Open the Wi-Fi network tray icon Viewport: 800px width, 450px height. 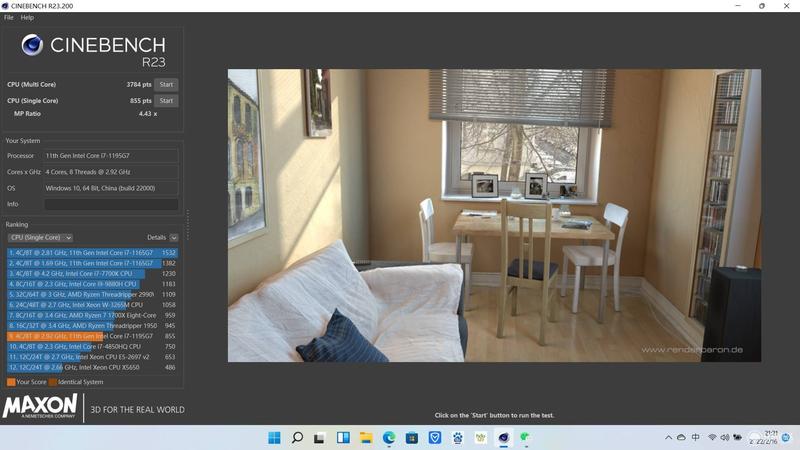pos(712,438)
